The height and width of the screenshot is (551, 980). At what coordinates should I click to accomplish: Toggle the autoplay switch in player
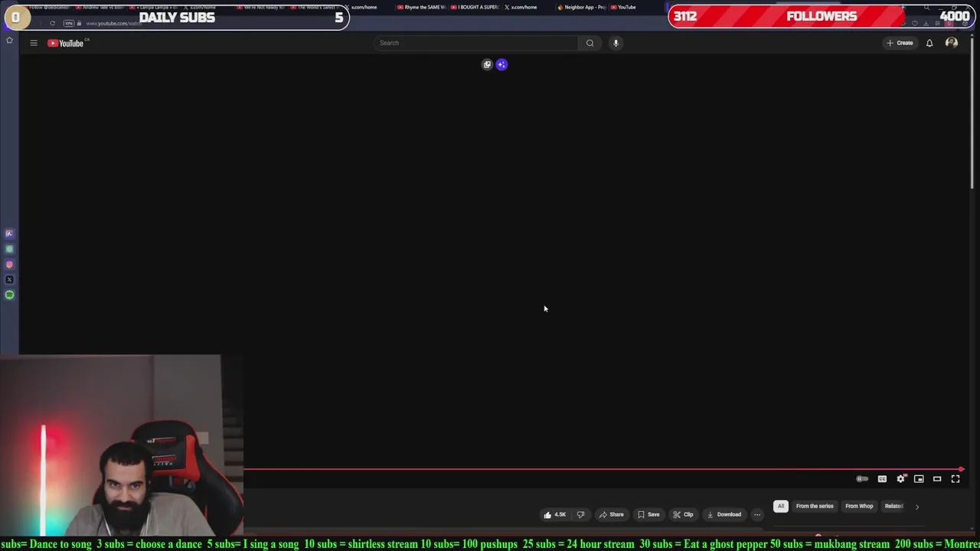862,479
